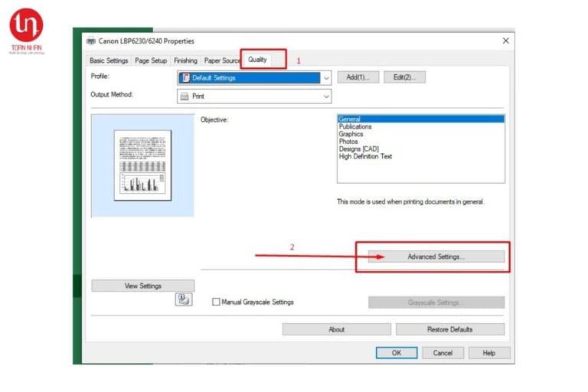This screenshot has height=392, width=588.
Task: Open the About dialog
Action: click(336, 329)
